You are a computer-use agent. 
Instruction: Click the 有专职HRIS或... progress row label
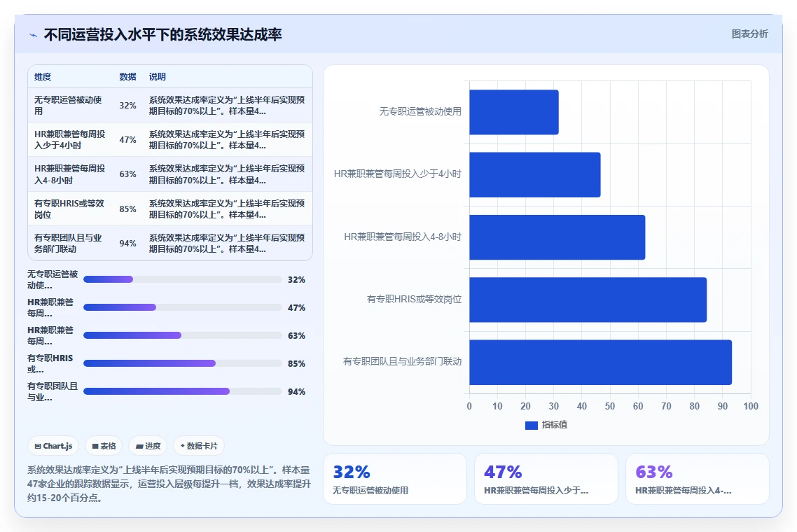pyautogui.click(x=50, y=363)
